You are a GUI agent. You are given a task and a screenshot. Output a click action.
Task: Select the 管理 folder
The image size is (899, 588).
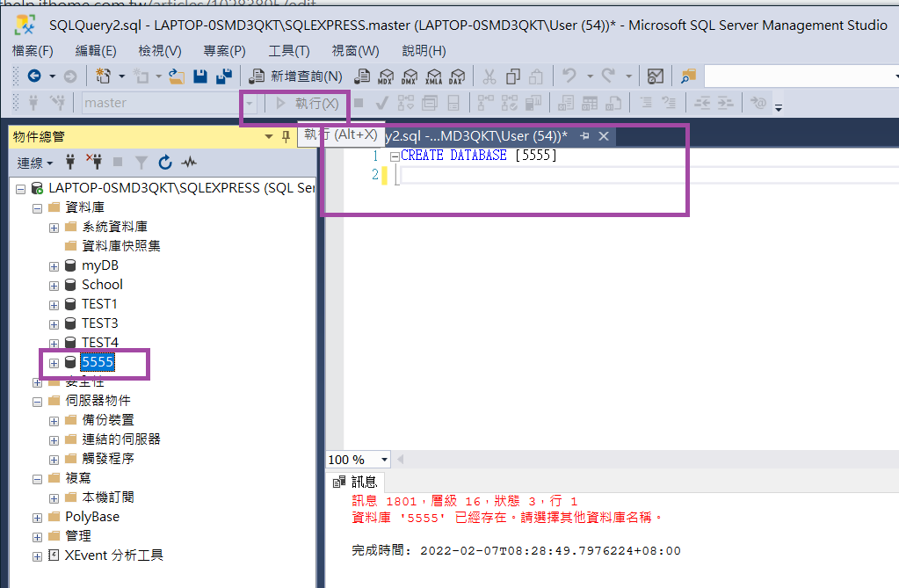(x=78, y=536)
